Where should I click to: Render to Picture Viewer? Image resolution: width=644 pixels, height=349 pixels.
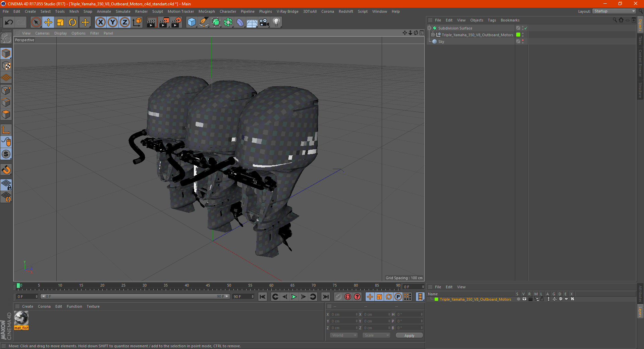(164, 22)
